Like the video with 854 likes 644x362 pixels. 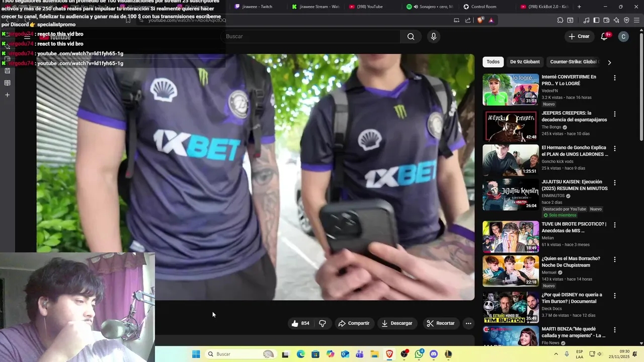pyautogui.click(x=300, y=323)
